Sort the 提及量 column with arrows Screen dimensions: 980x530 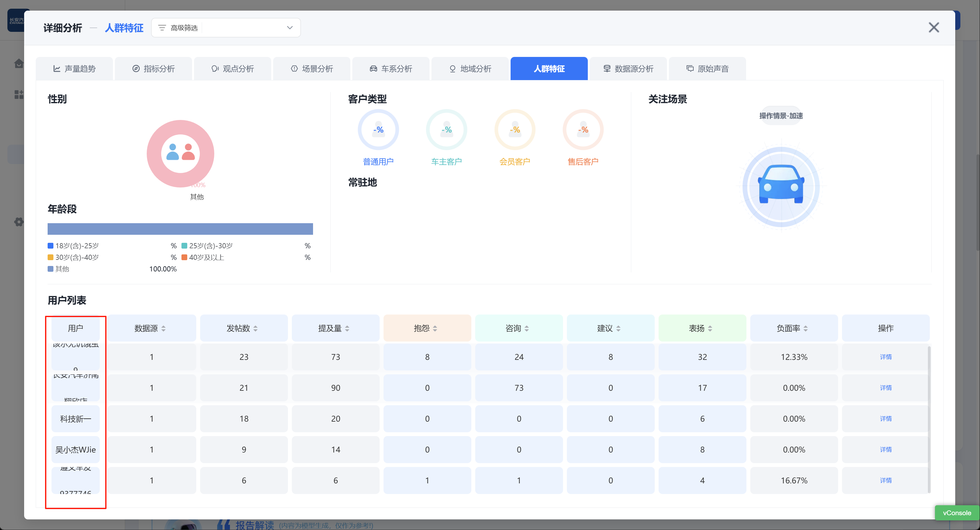coord(347,328)
